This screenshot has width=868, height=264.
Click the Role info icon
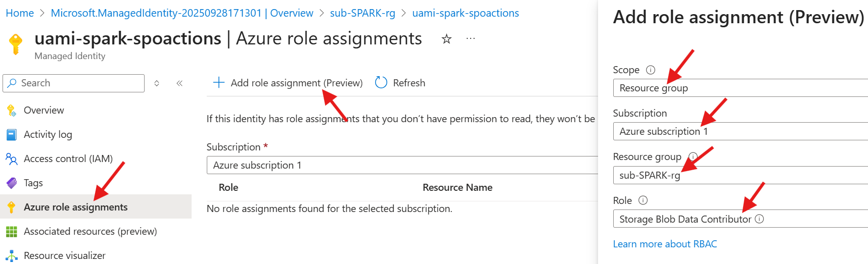pos(643,200)
